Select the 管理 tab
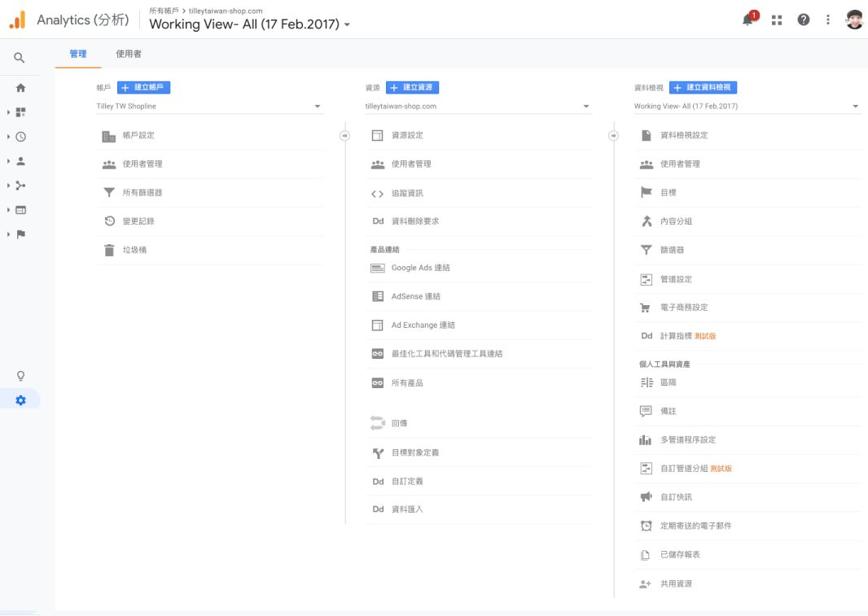This screenshot has height=616, width=868. tap(78, 55)
